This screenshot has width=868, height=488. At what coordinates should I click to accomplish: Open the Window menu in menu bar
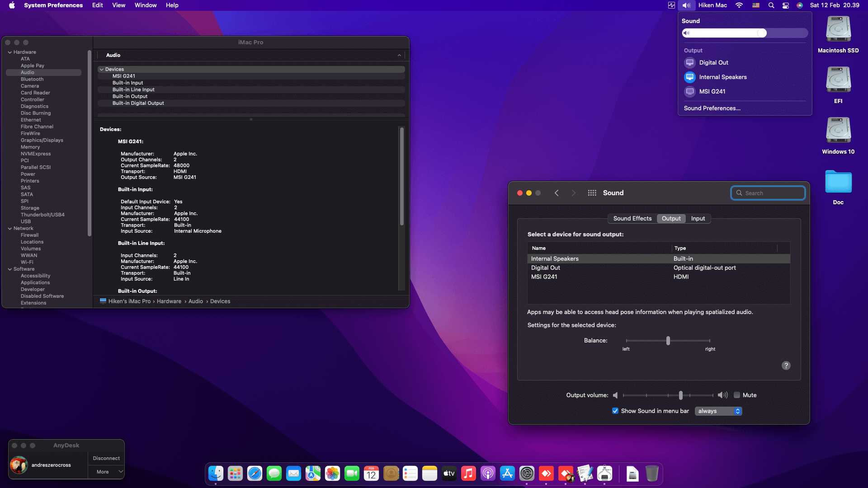click(146, 5)
